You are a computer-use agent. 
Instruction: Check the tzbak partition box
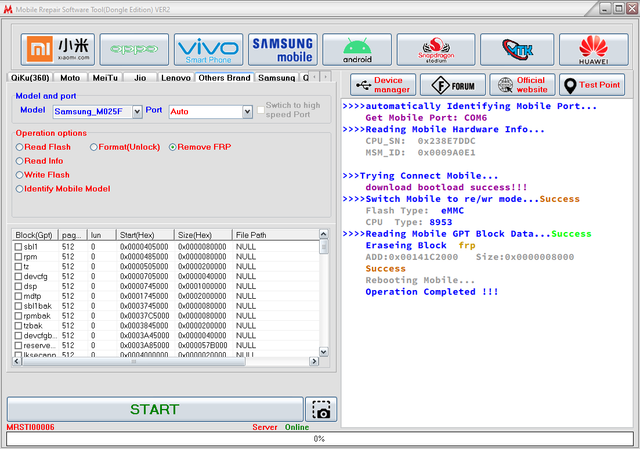18,326
